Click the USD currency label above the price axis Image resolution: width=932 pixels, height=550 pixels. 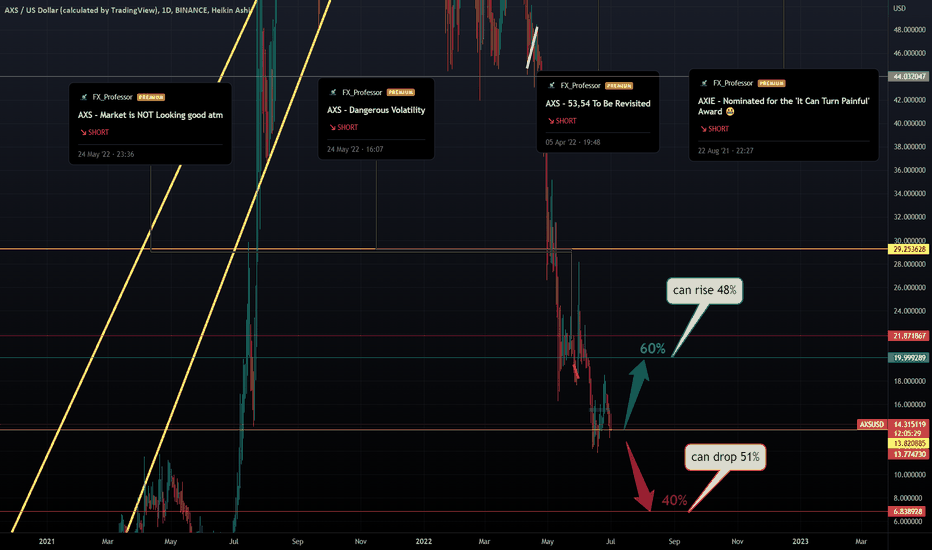(x=899, y=8)
